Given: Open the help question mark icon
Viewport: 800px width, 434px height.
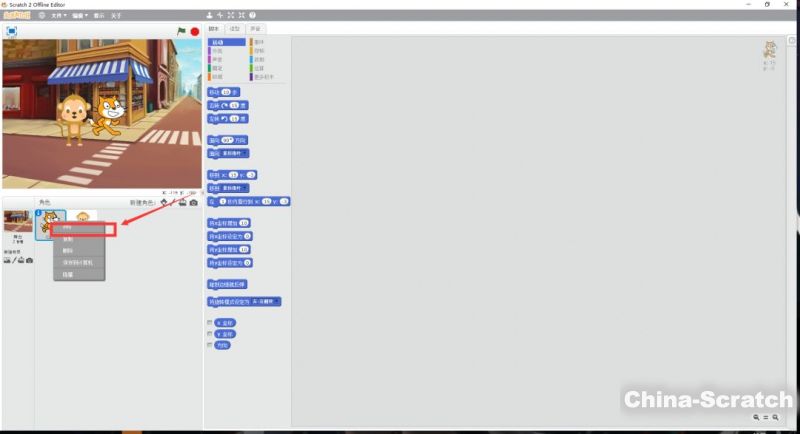Looking at the screenshot, I should [252, 16].
